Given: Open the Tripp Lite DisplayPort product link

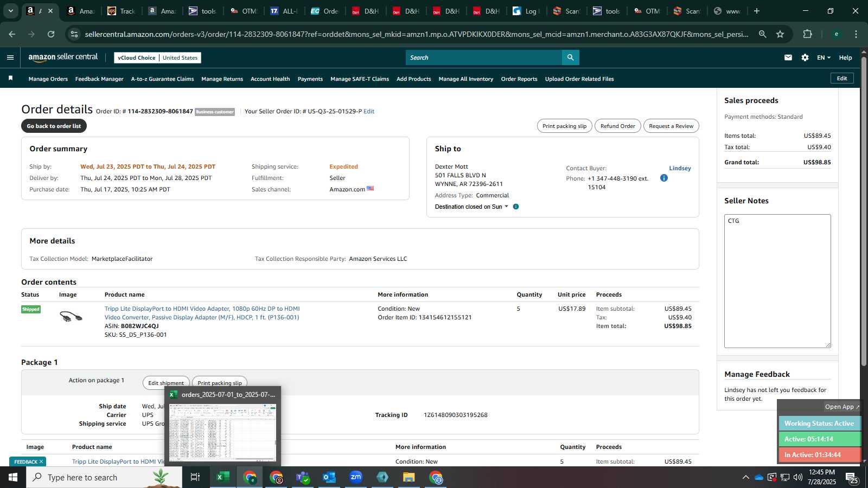Looking at the screenshot, I should [202, 313].
